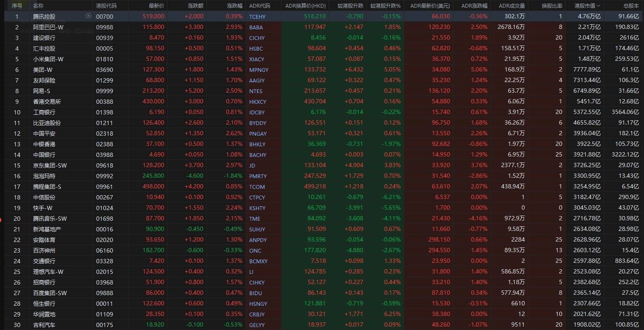Click the HSBC ADR code
The width and height of the screenshot is (644, 330).
pyautogui.click(x=256, y=48)
